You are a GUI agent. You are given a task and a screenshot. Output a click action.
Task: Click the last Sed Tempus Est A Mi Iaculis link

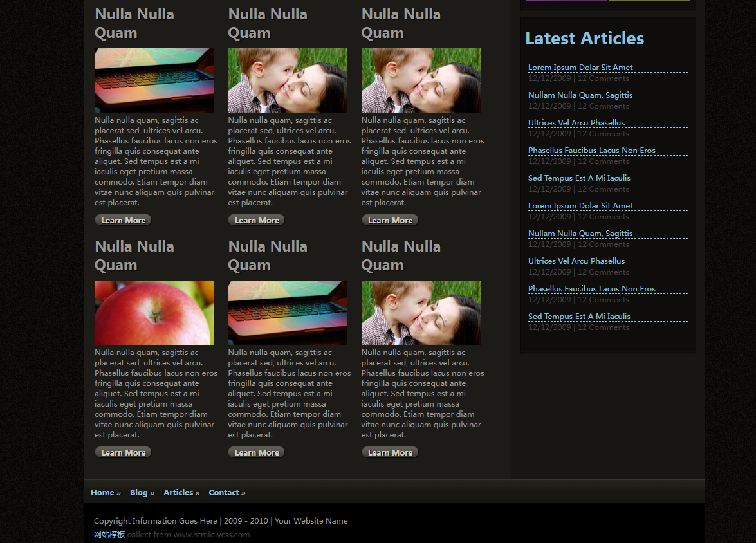(579, 317)
